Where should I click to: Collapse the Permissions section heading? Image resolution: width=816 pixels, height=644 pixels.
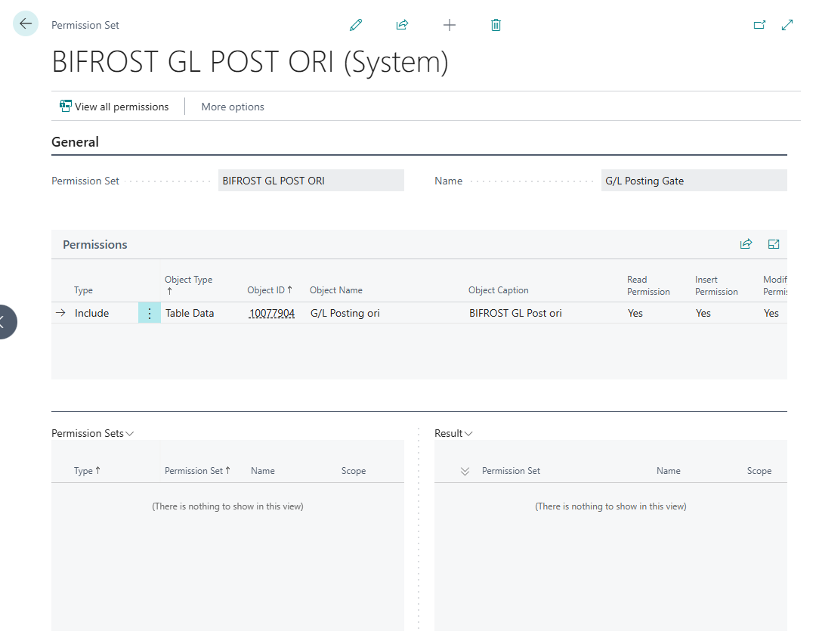click(x=94, y=245)
